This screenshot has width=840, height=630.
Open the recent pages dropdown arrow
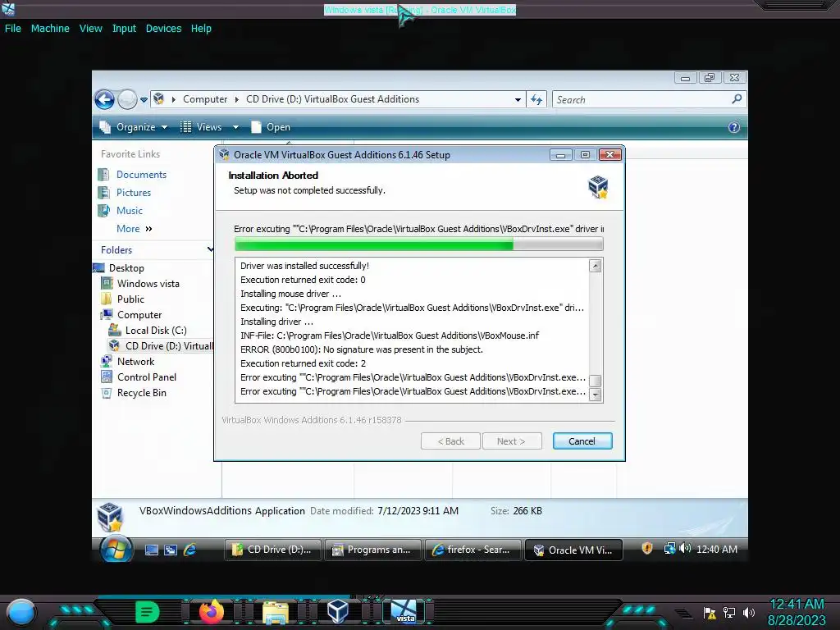(144, 99)
